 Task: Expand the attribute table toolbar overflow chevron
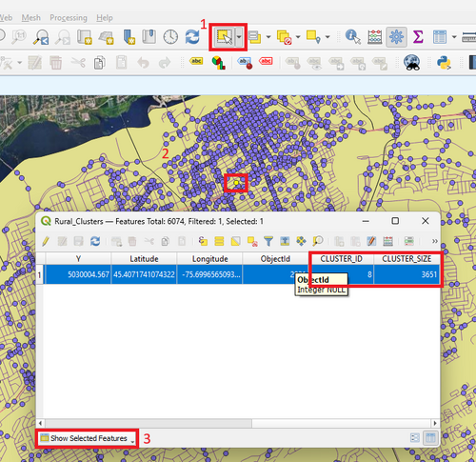click(x=435, y=241)
